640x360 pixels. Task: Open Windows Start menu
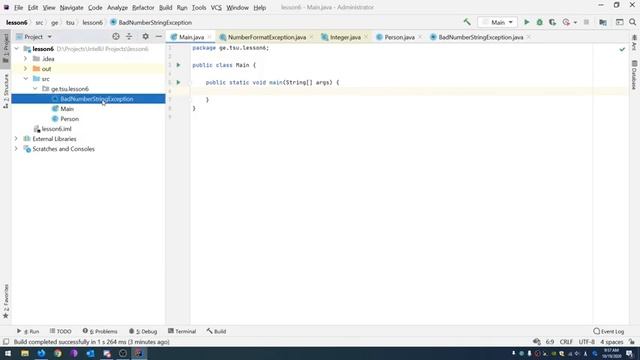pos(8,353)
